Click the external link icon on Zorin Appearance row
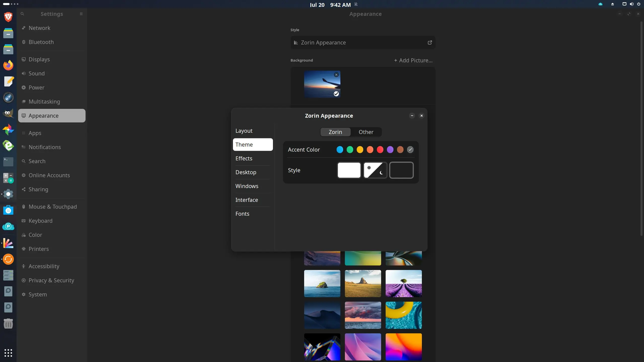The image size is (644, 362). pyautogui.click(x=430, y=42)
